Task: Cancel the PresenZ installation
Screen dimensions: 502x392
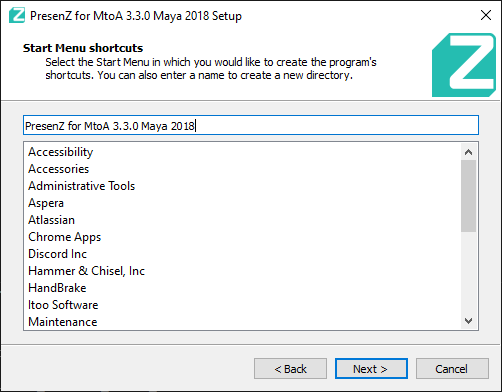Action: (452, 369)
